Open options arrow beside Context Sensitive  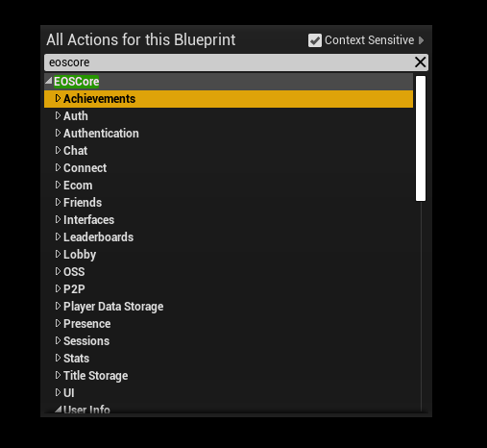click(422, 40)
